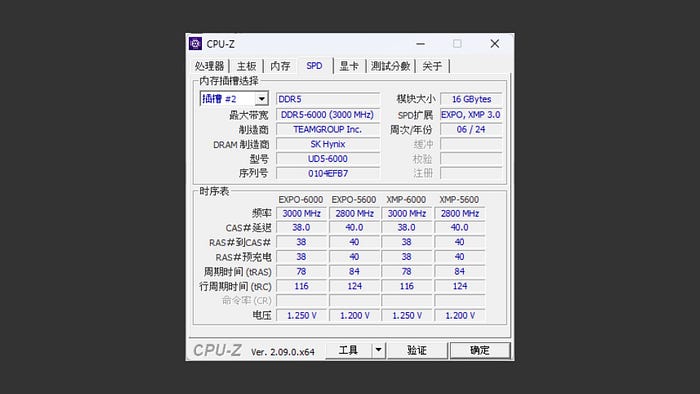Click XMP-5600 frequency 2800 MHz cell
This screenshot has height=394, width=700.
(460, 213)
